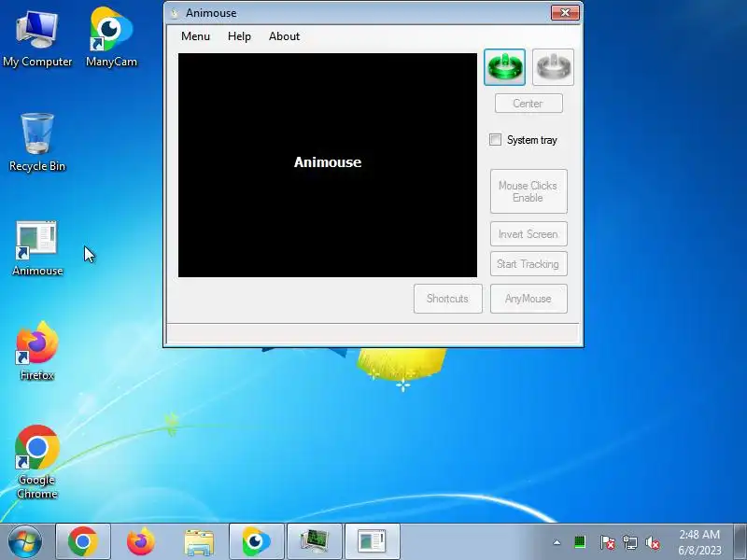This screenshot has width=747, height=560.
Task: Select the My Computer desktop icon
Action: pos(37,40)
